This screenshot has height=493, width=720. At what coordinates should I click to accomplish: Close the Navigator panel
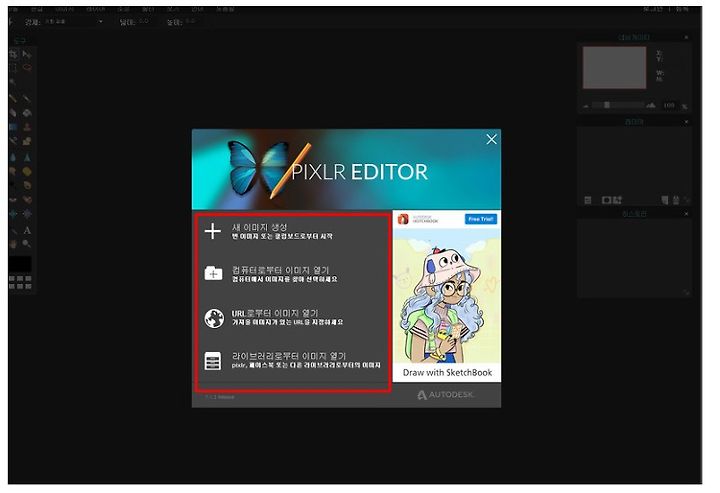pos(686,37)
